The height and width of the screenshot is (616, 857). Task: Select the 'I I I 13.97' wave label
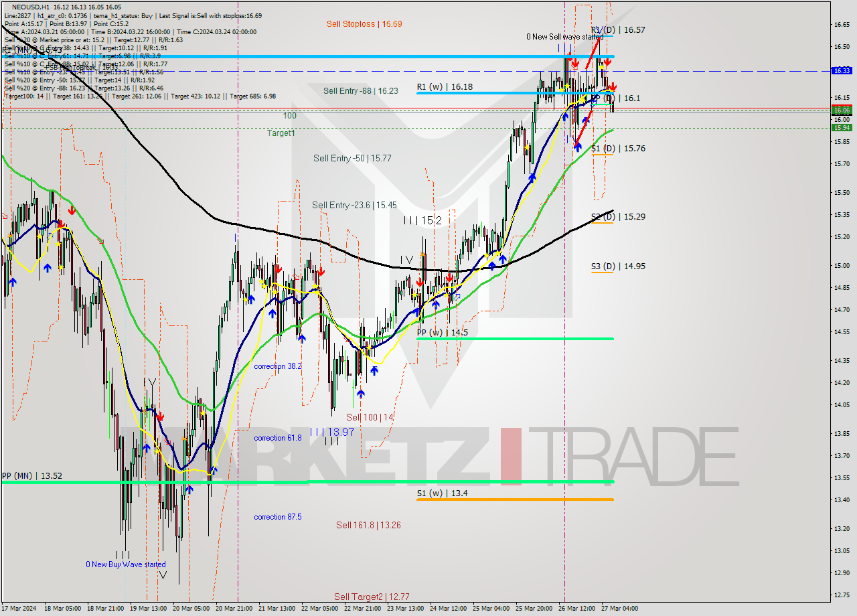coord(331,433)
